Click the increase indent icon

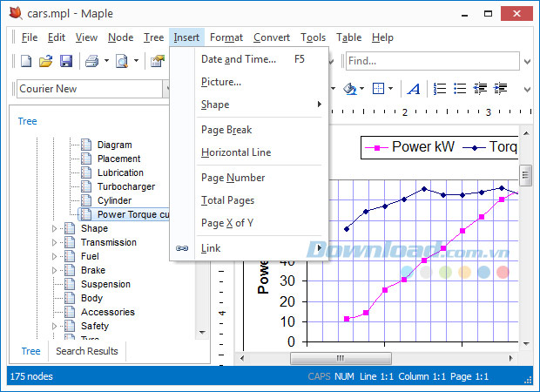[x=500, y=89]
